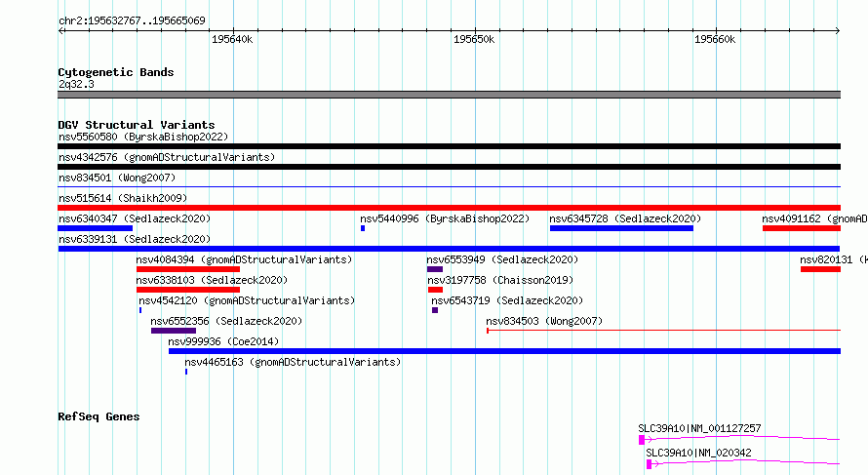Open nsv6553949 (Sedlazeck2020) label
Image resolution: width=868 pixels, height=475 pixels.
(x=502, y=259)
